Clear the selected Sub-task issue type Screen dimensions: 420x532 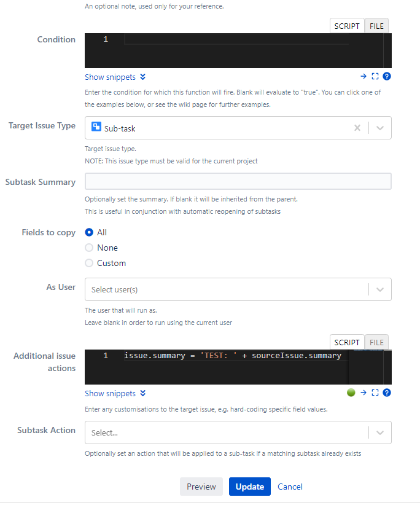[357, 127]
